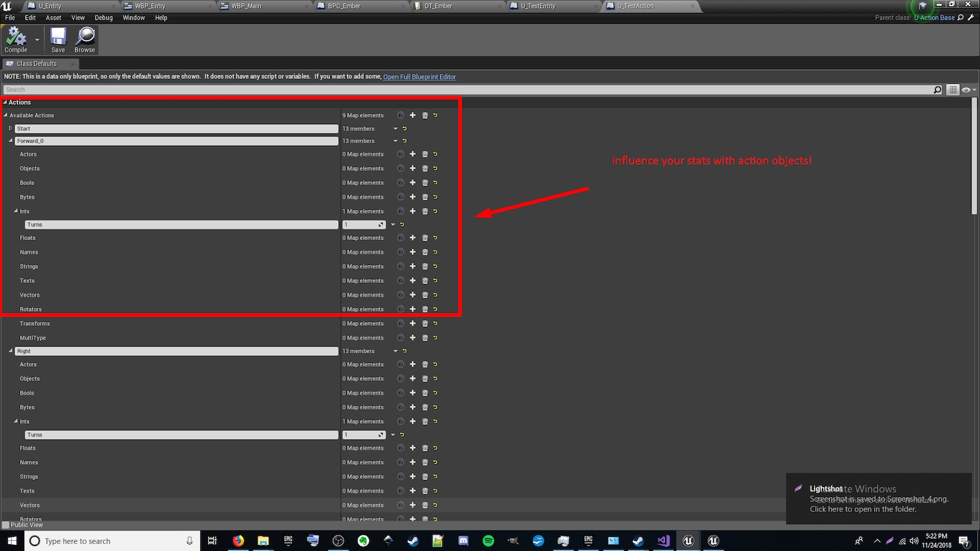Add an element to the Actors map
980x551 pixels.
[x=412, y=154]
